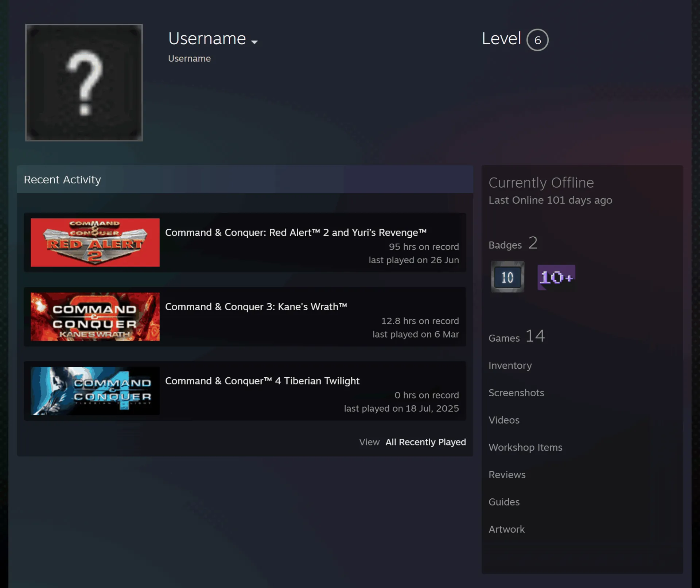
Task: Open the Badges 2 section
Action: click(513, 243)
